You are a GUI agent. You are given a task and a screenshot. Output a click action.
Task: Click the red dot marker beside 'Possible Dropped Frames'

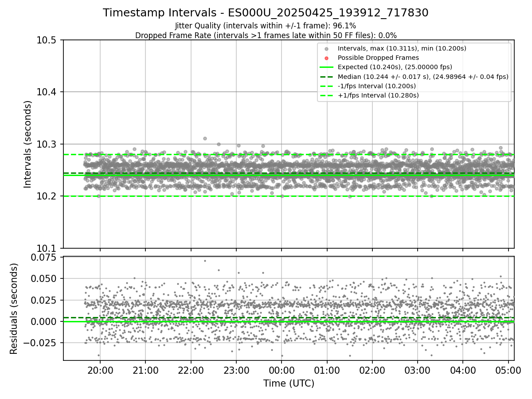(327, 58)
